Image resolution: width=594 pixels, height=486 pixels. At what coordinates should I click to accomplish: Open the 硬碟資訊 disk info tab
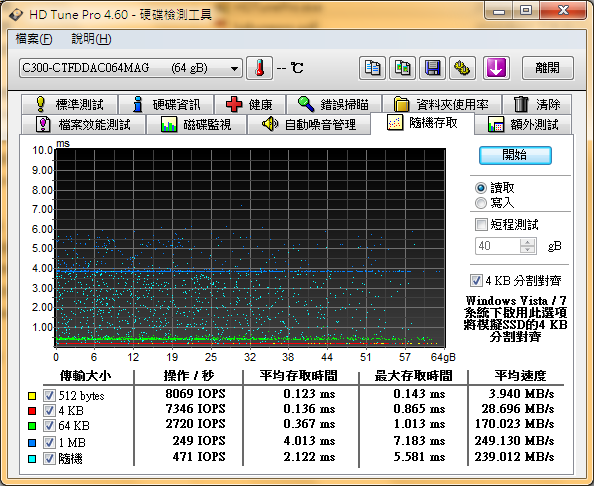click(x=166, y=104)
